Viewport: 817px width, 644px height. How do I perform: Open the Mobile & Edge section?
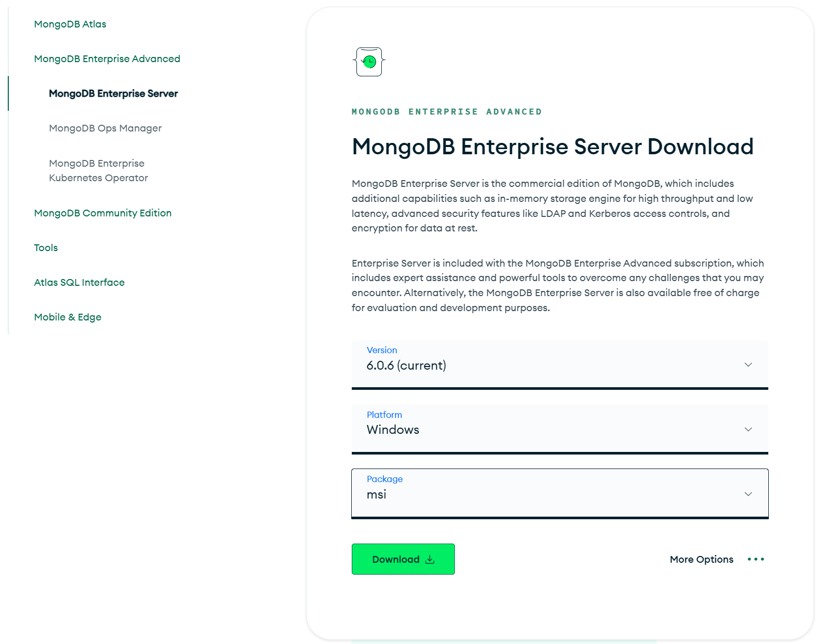point(67,317)
